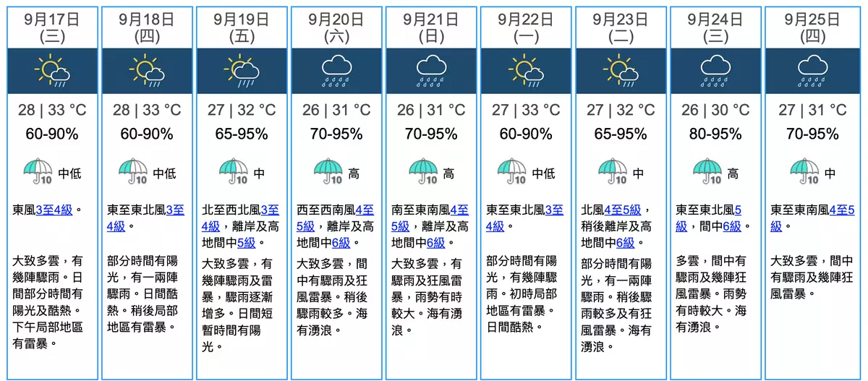Image resolution: width=868 pixels, height=381 pixels.
Task: Click the rain icon for 9月21日
Action: tap(433, 71)
